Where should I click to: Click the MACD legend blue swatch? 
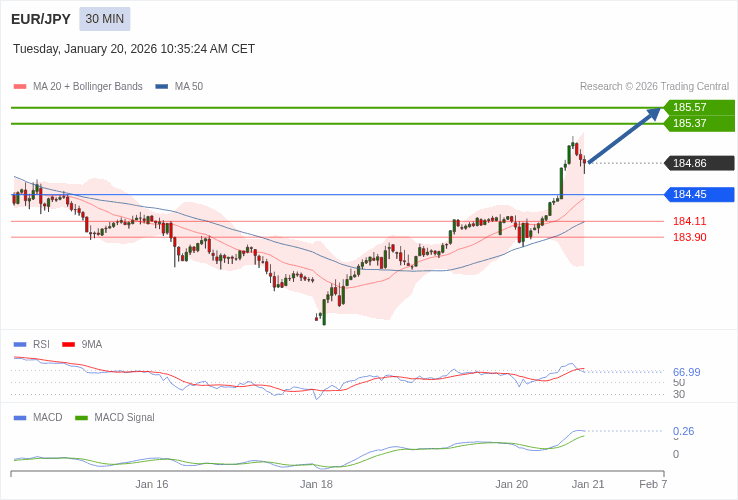[x=20, y=418]
